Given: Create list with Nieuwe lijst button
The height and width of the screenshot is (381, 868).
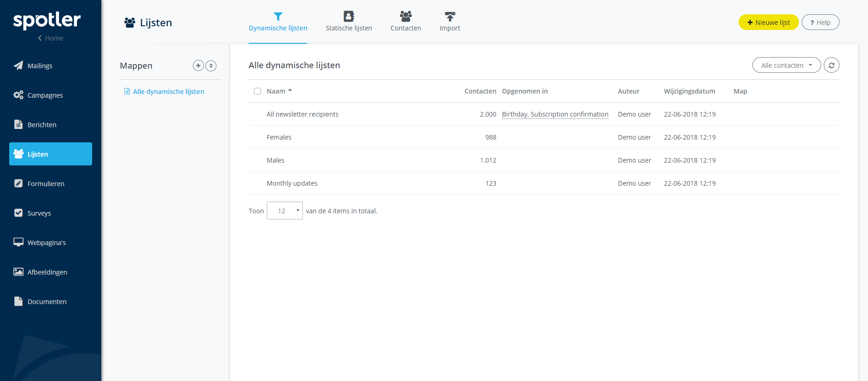Looking at the screenshot, I should (x=769, y=22).
